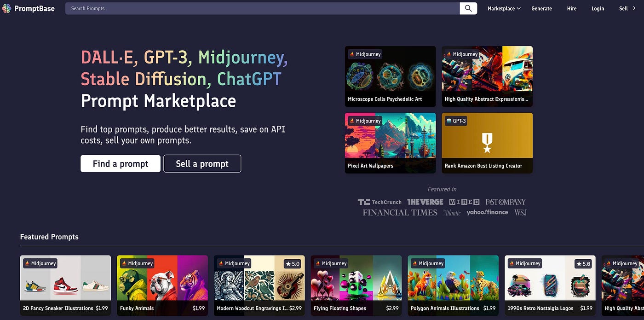Click the medal icon on Rank Amazon card
The width and height of the screenshot is (644, 320).
tap(487, 143)
